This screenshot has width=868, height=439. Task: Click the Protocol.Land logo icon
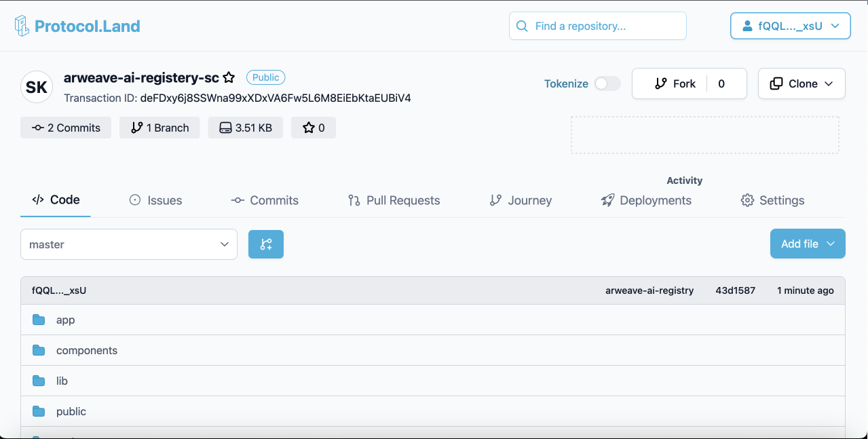click(x=22, y=26)
